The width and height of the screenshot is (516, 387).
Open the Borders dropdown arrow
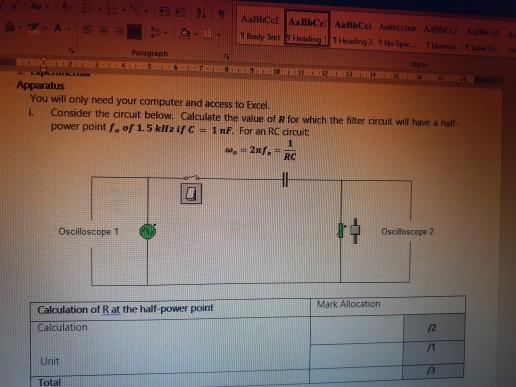(x=218, y=35)
